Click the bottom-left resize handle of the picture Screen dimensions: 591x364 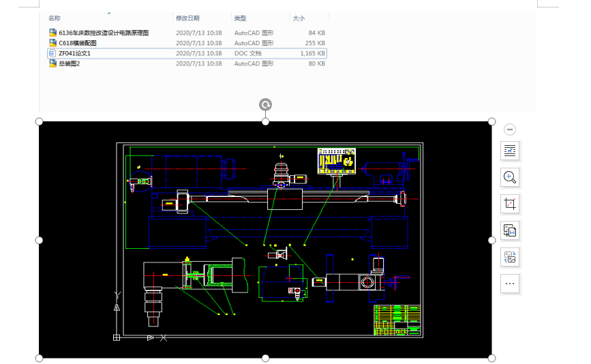tap(40, 358)
